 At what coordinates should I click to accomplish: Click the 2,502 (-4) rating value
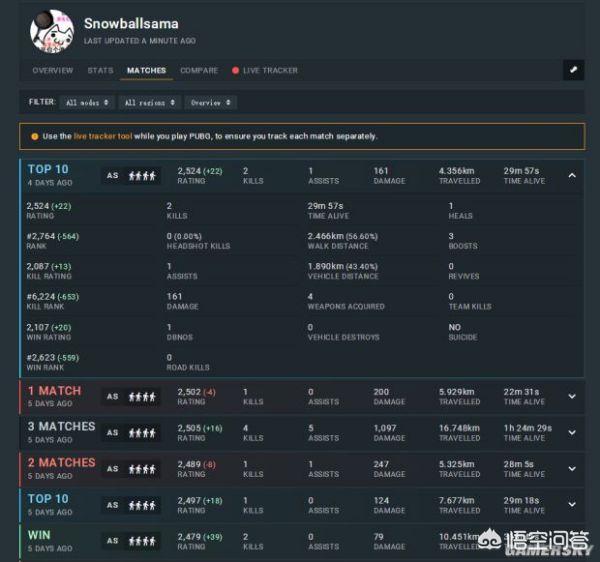196,392
